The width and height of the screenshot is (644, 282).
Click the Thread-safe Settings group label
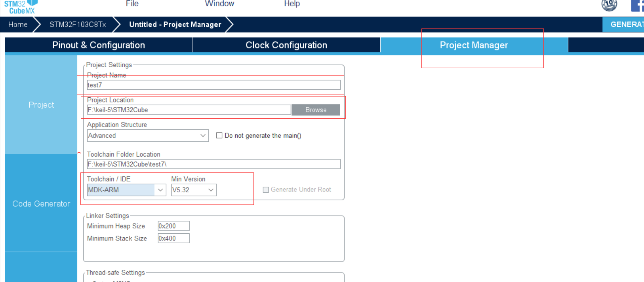[x=115, y=273]
